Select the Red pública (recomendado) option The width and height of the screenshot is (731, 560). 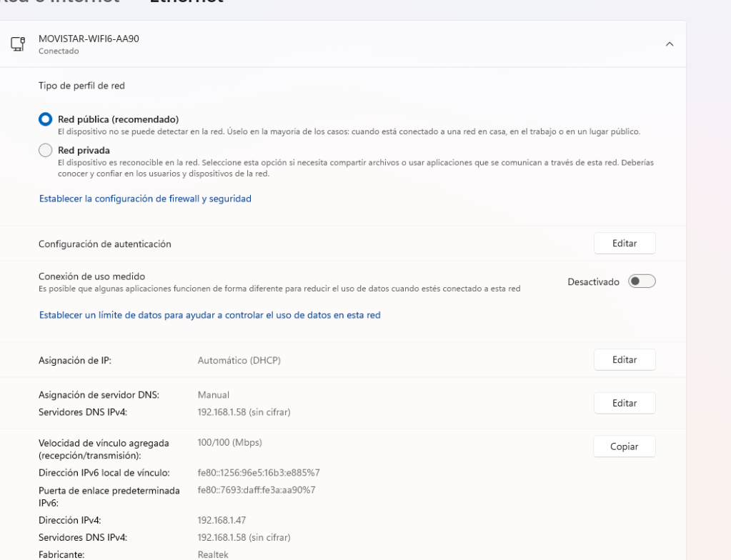[x=46, y=119]
